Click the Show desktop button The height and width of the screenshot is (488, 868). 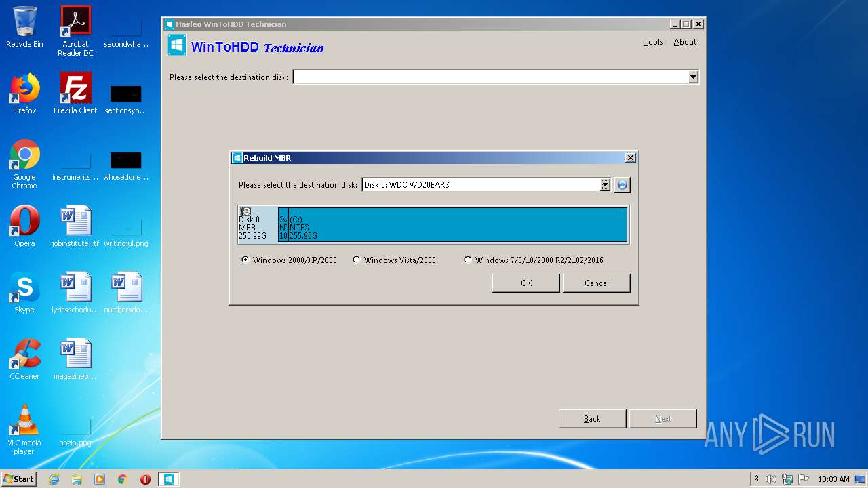tap(861, 479)
